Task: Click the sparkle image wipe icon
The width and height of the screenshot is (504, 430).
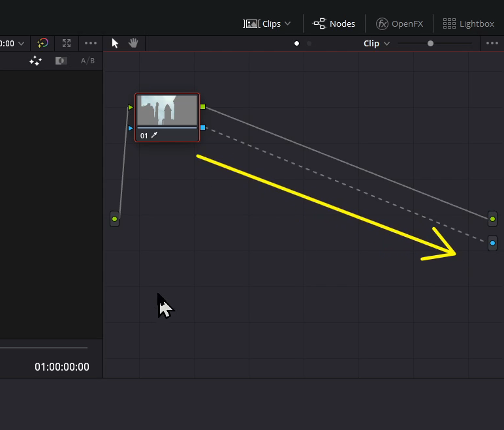Action: pyautogui.click(x=35, y=61)
